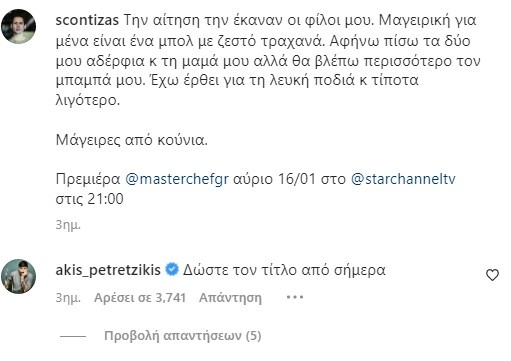The height and width of the screenshot is (361, 511).
Task: Open scontizas profile picture
Action: [19, 26]
